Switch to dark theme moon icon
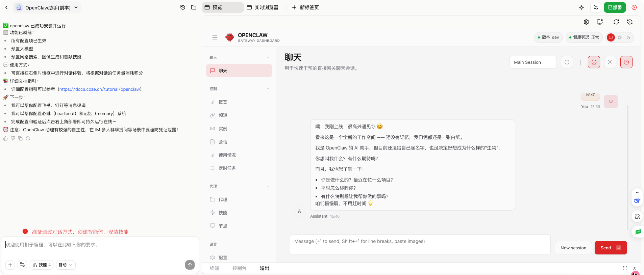Viewport: 644px width, 275px height. (x=628, y=37)
